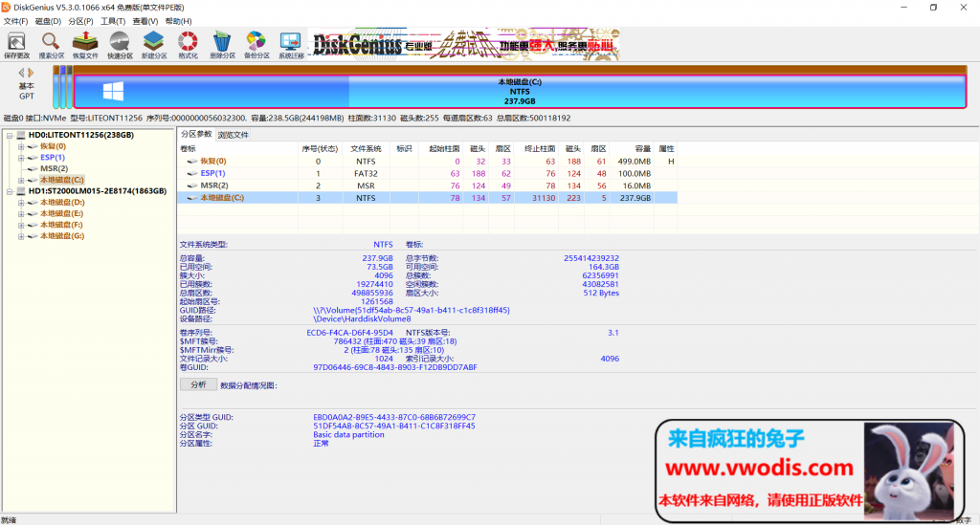Click the 格式化 format icon
Screen dimensions: 980x525
188,46
